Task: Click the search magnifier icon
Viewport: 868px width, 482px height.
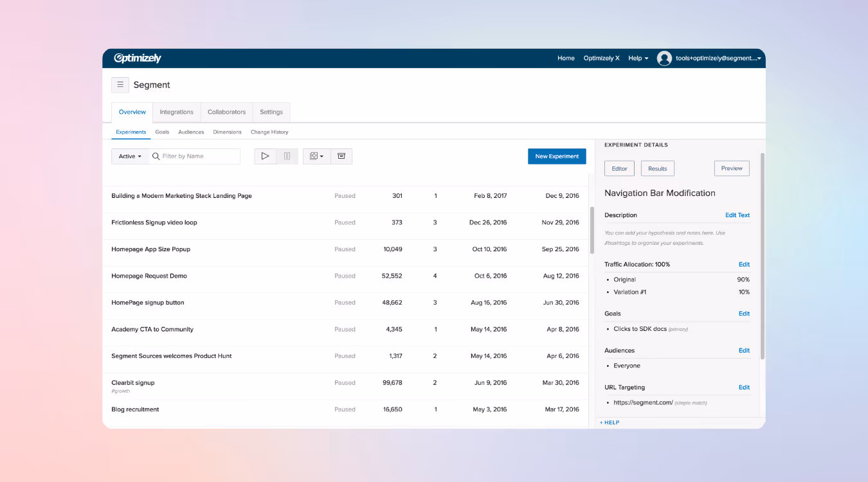Action: [x=156, y=156]
